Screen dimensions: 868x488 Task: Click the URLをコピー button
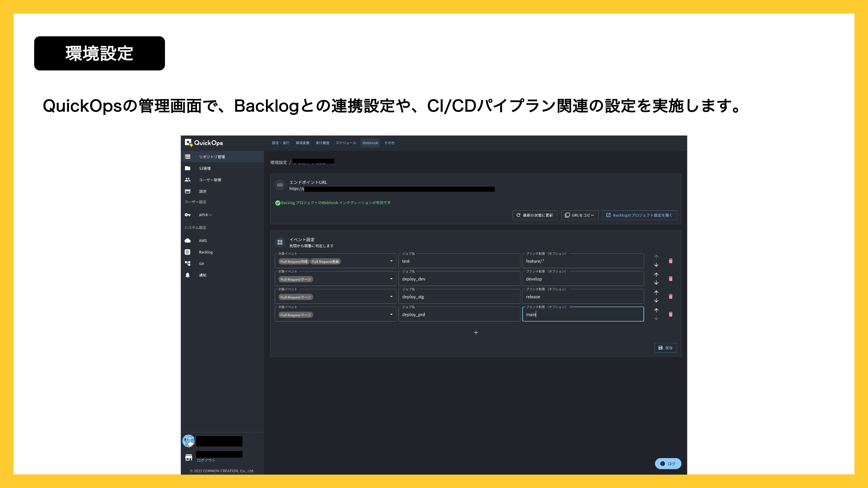click(x=580, y=215)
